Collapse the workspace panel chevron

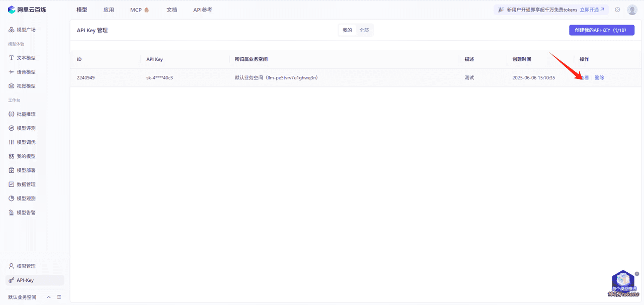pos(48,297)
